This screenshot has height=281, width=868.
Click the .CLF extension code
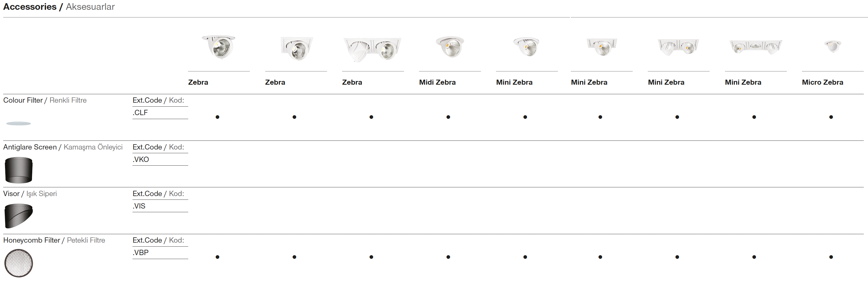pos(140,113)
